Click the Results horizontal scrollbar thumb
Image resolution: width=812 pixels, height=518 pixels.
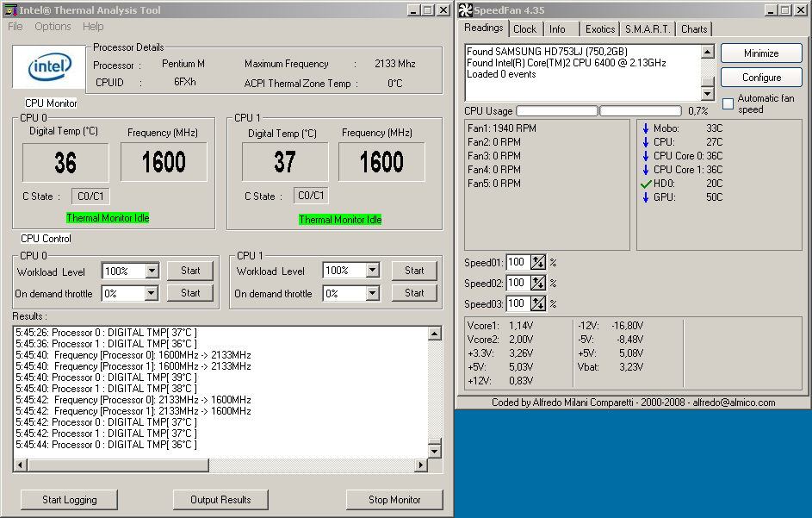pos(118,465)
